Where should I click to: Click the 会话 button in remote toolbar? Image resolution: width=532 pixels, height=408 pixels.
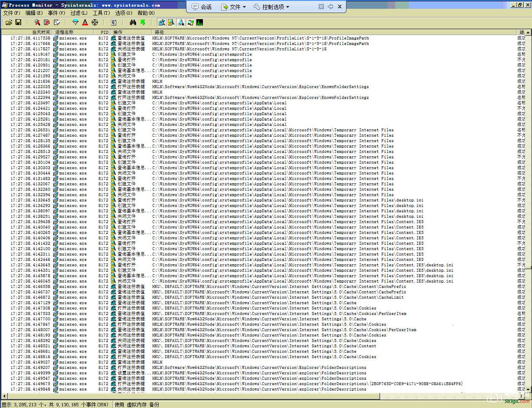pyautogui.click(x=202, y=7)
